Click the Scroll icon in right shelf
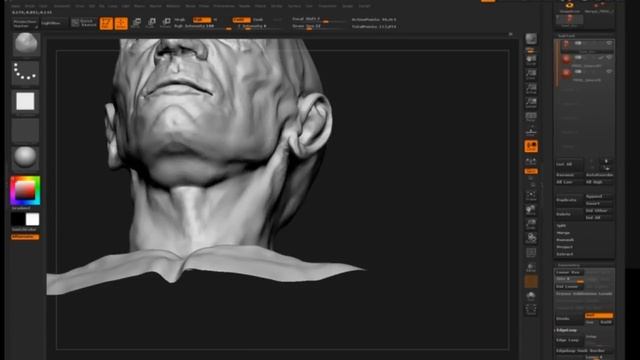Image resolution: width=640 pixels, height=360 pixels. pos(531,60)
